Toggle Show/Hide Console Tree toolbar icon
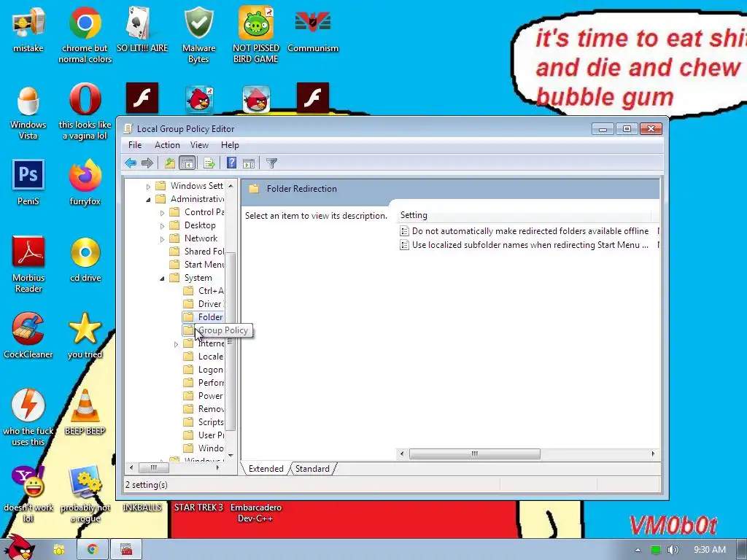The height and width of the screenshot is (560, 747). coord(187,163)
